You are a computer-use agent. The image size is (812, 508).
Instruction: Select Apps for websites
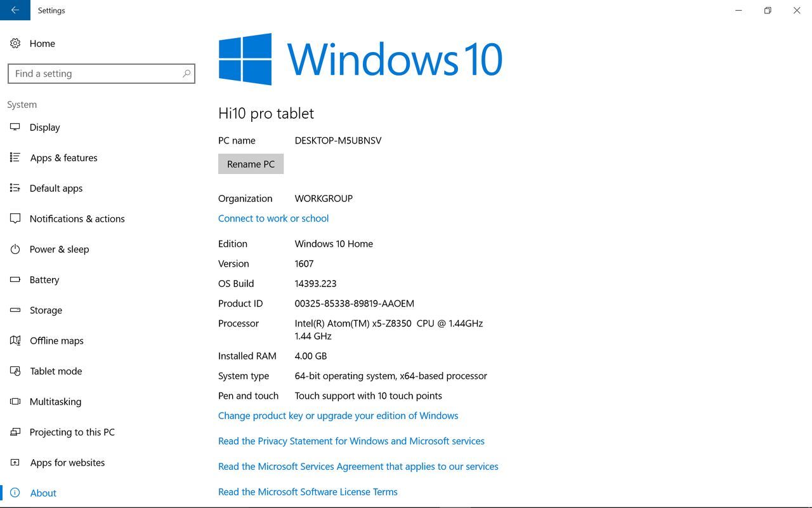click(x=67, y=462)
